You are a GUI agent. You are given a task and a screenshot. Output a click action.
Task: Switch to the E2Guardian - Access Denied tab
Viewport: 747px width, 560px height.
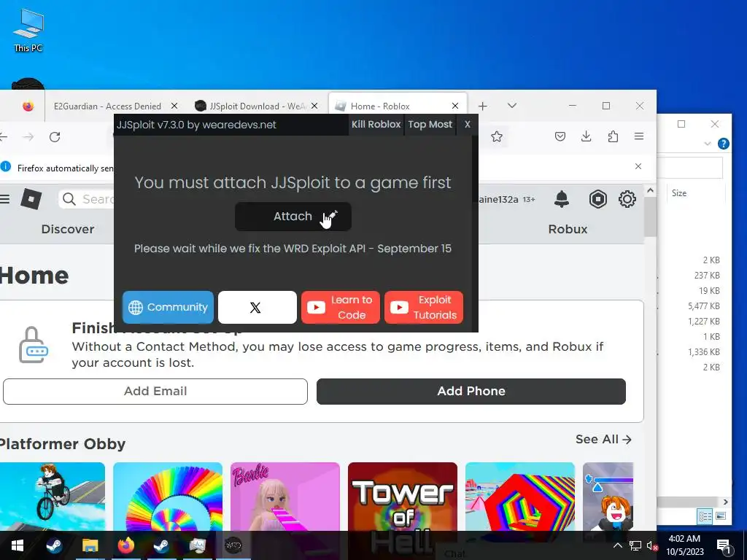(107, 106)
